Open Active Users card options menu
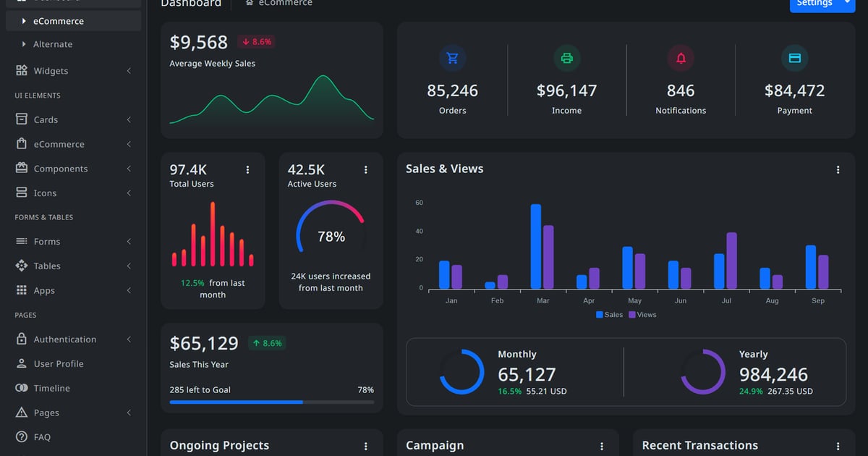The height and width of the screenshot is (456, 868). tap(365, 169)
